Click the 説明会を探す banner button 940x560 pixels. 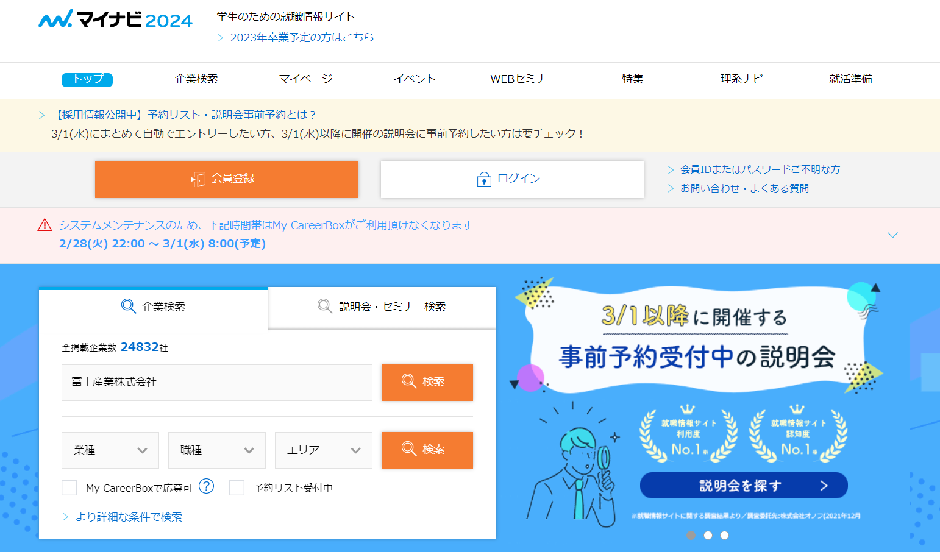coord(744,486)
